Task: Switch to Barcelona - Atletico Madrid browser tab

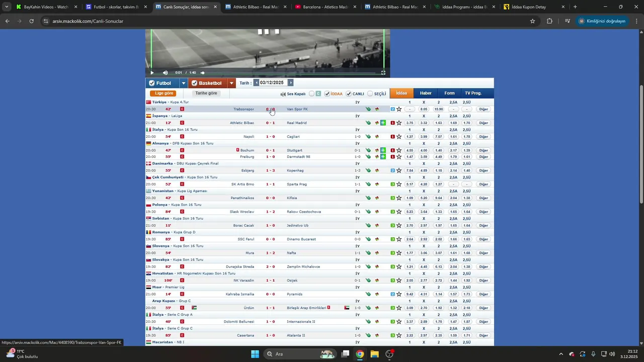Action: point(325,7)
